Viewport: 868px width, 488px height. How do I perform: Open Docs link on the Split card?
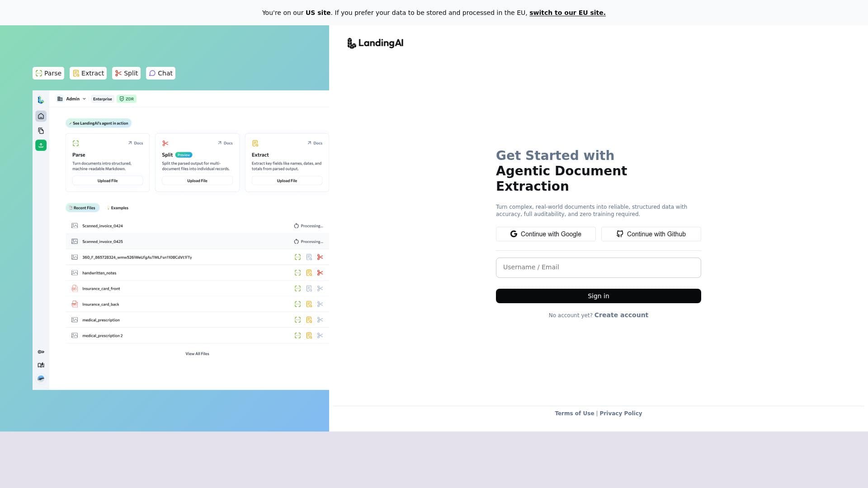pos(225,143)
